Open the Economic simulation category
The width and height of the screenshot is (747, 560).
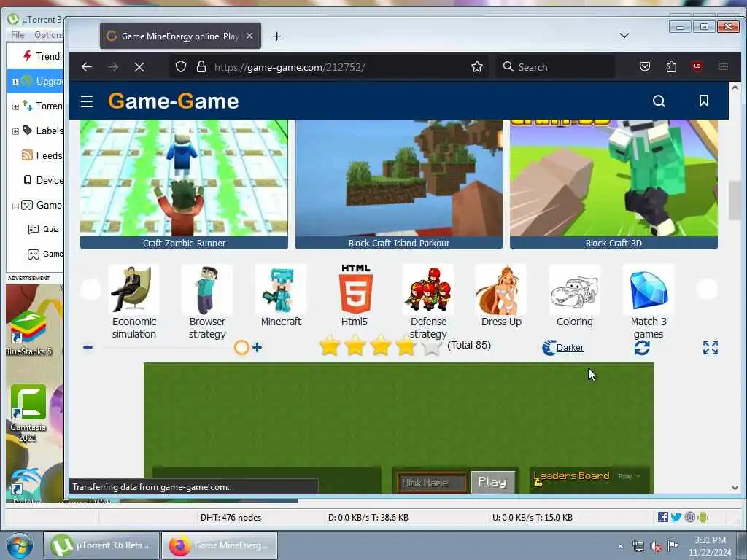[x=134, y=303]
